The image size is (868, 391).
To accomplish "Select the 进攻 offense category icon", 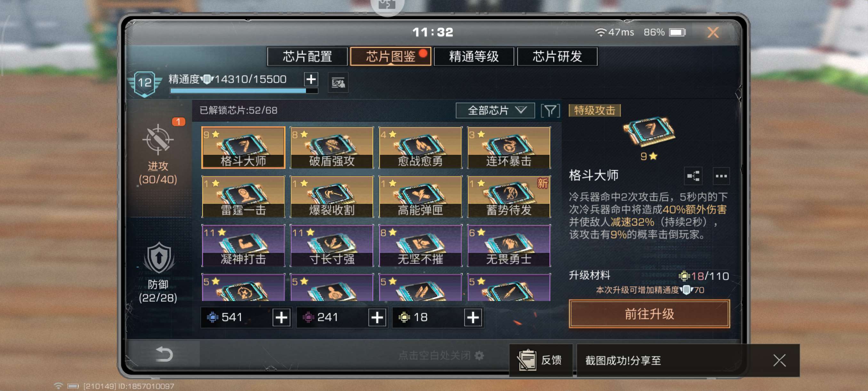I will (158, 139).
